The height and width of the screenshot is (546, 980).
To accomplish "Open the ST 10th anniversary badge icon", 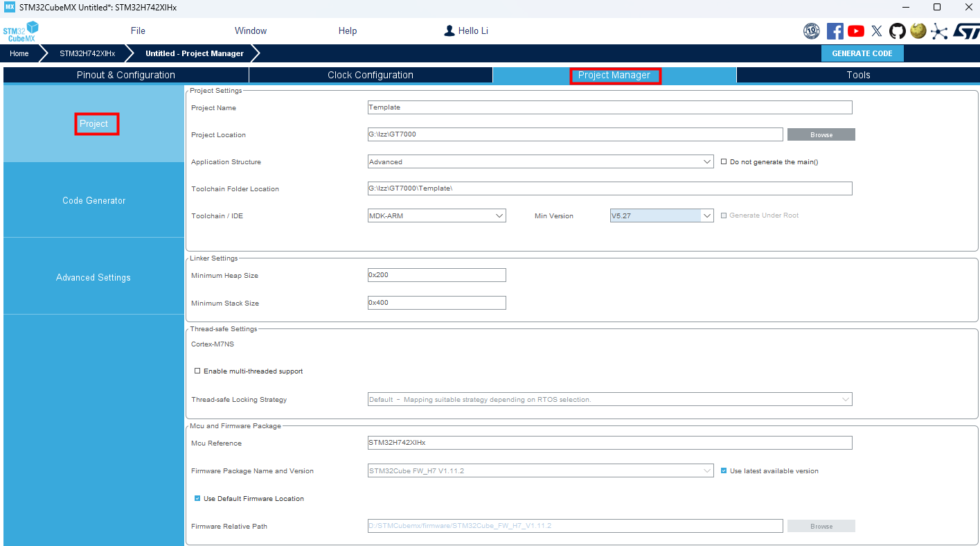I will pyautogui.click(x=812, y=31).
